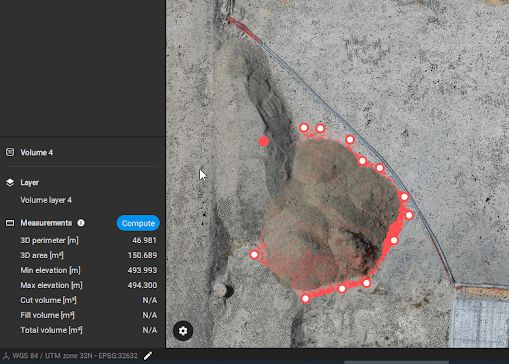Click the 3D area value 150.689
Viewport: 509px width, 364px height.
pos(142,255)
